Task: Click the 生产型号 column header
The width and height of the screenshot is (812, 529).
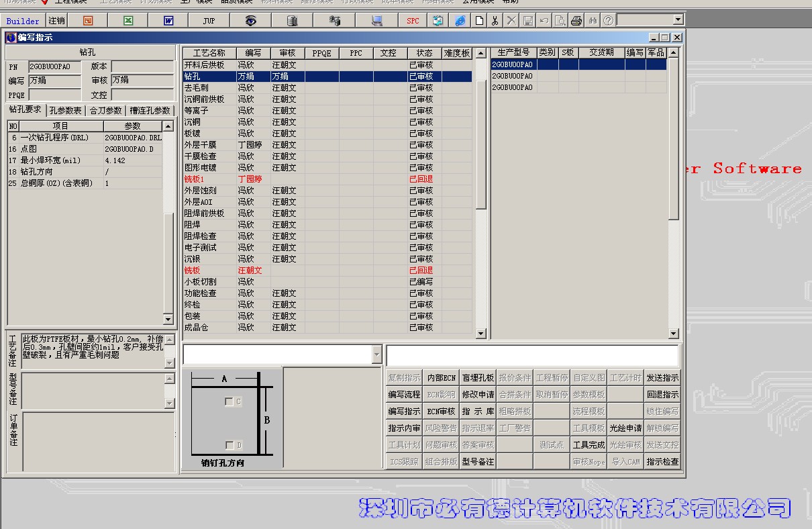Action: (513, 52)
